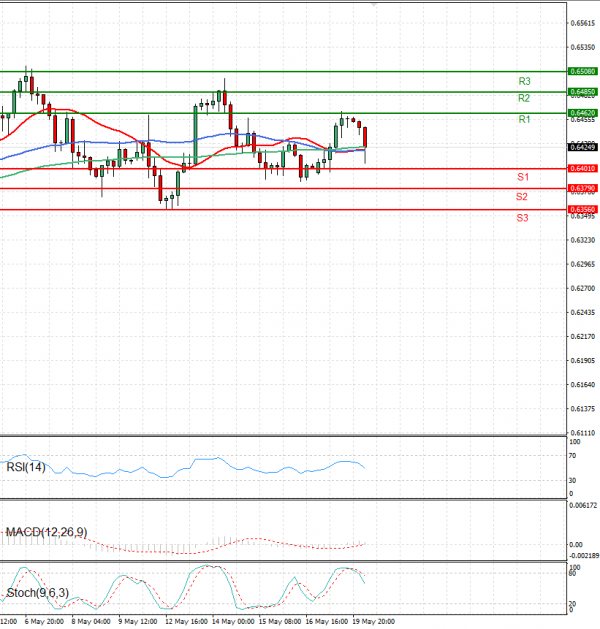Click the S3 support label

[522, 217]
